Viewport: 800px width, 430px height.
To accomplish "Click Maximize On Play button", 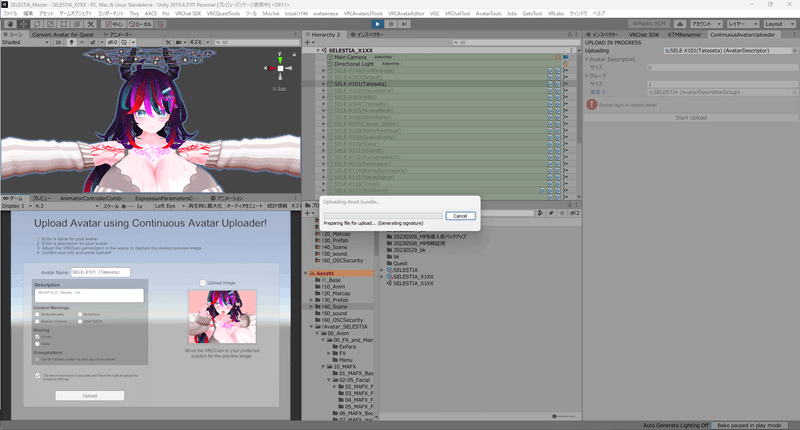I will pyautogui.click(x=205, y=206).
